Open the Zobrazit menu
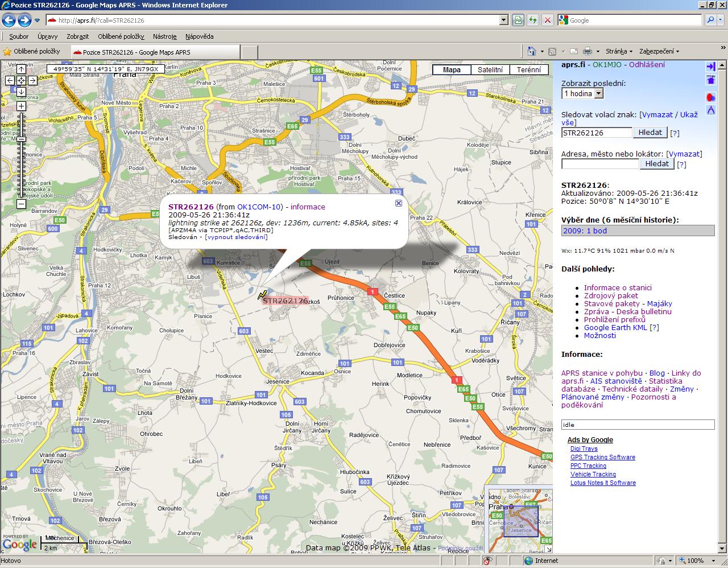This screenshot has height=568, width=728. (x=77, y=36)
